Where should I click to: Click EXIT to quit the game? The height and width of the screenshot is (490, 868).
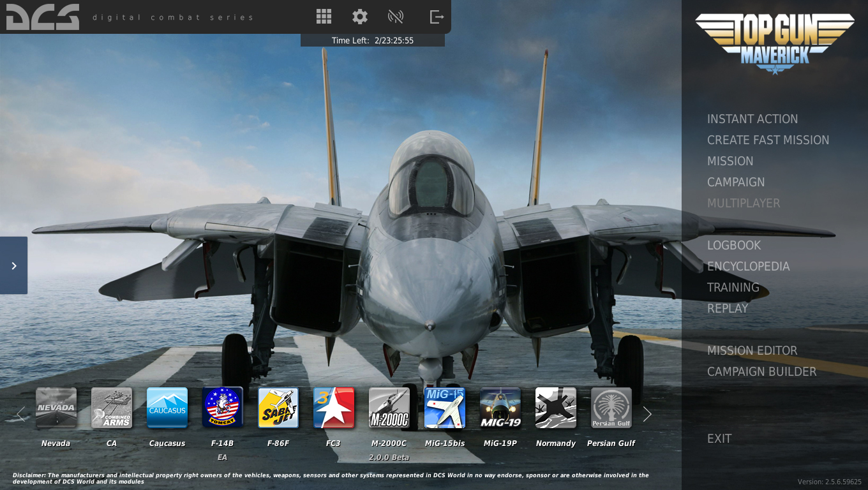[x=719, y=439]
